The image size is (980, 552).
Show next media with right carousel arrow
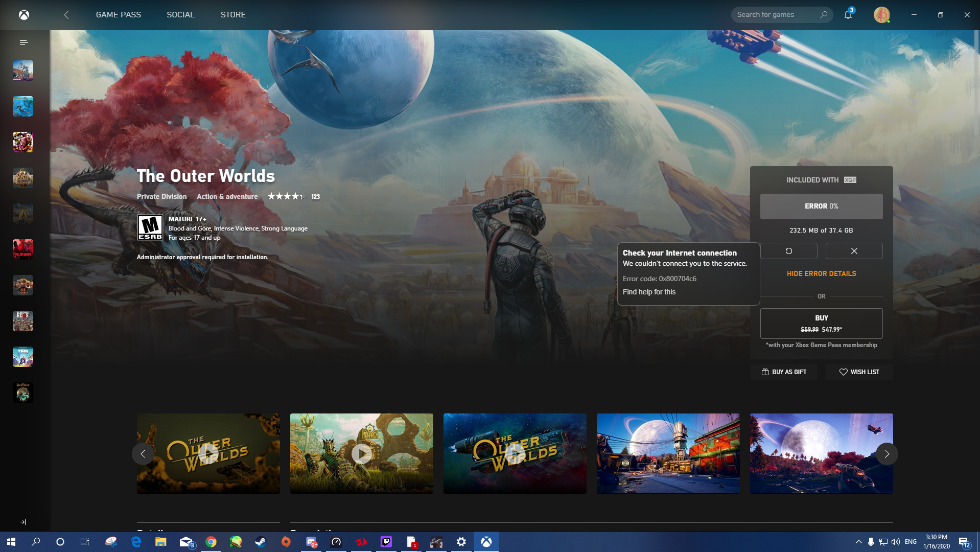(887, 454)
